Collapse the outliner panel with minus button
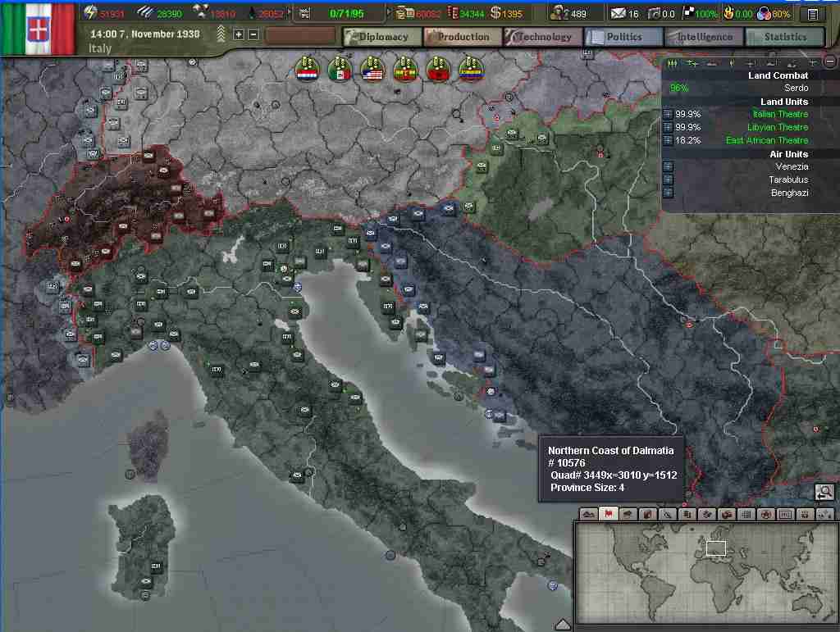This screenshot has height=632, width=840. (x=831, y=62)
